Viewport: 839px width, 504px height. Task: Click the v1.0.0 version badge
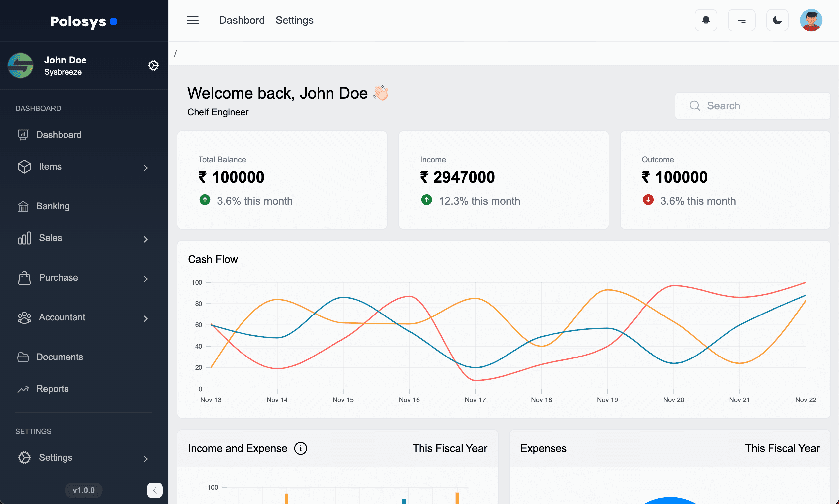click(x=84, y=490)
